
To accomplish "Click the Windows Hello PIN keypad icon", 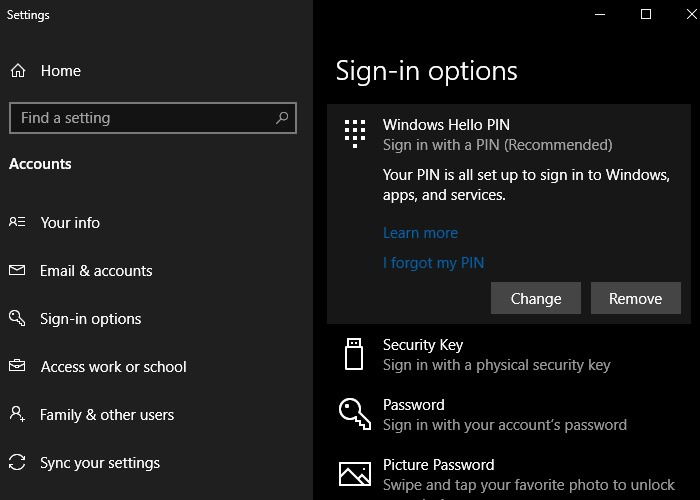I will pyautogui.click(x=355, y=133).
